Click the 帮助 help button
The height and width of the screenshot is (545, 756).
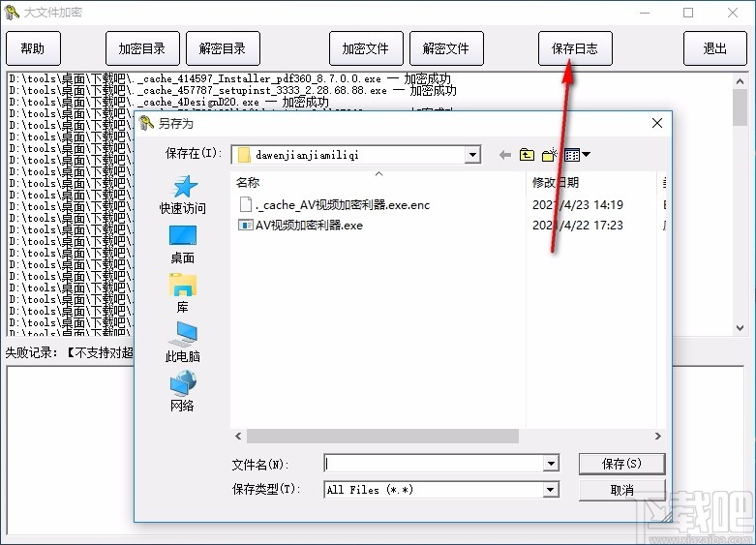33,48
